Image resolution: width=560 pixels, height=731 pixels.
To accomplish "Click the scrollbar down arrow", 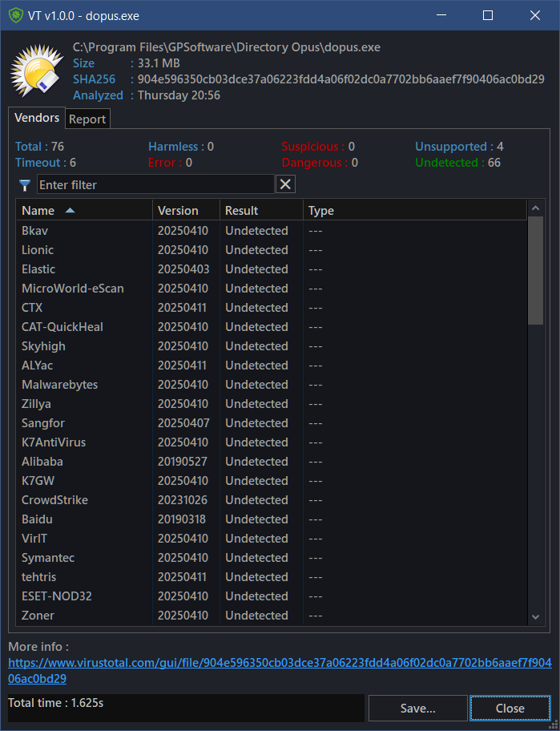I will 535,617.
